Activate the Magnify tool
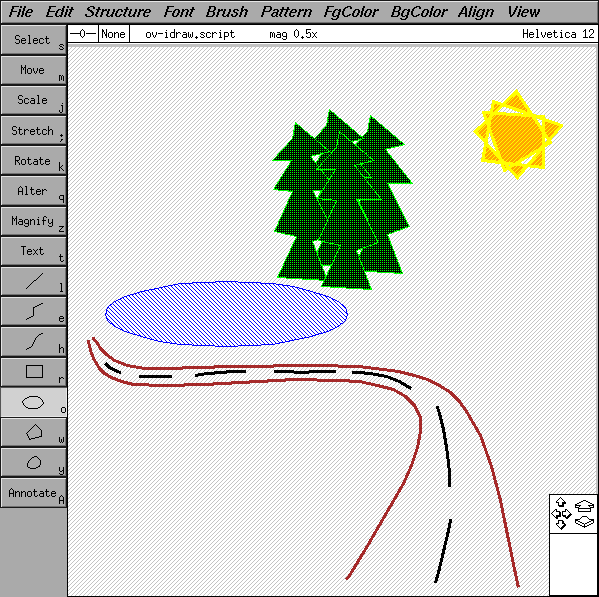This screenshot has width=599, height=597. click(34, 221)
